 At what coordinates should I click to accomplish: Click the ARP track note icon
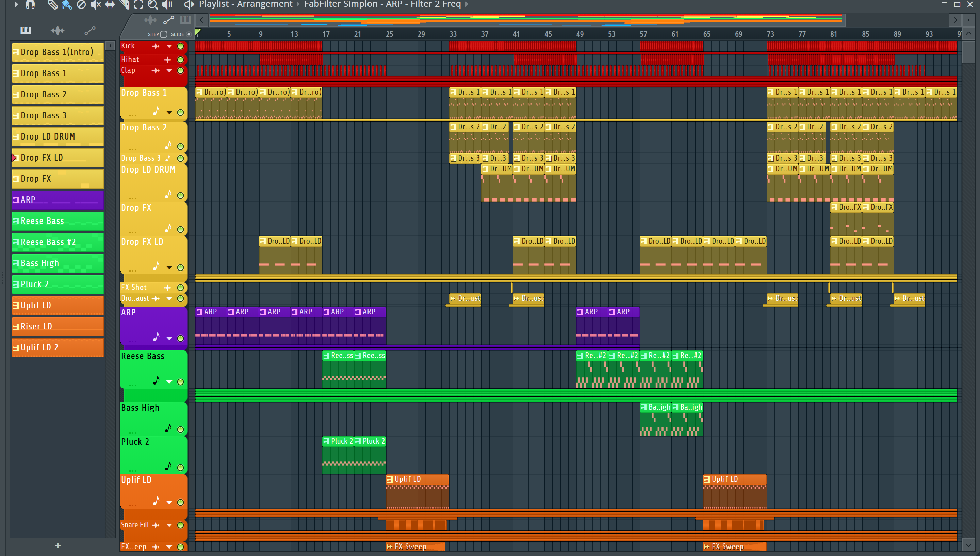click(156, 337)
